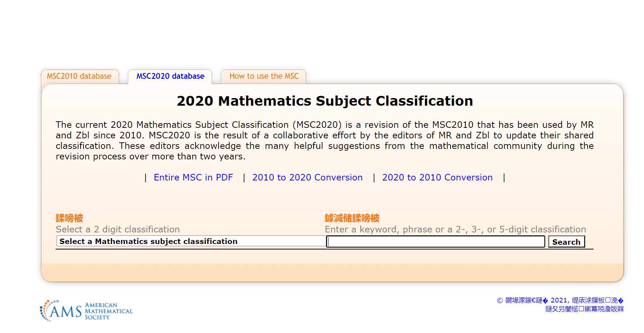This screenshot has width=644, height=333.
Task: Click "Select a 2 digit classification" label
Action: pyautogui.click(x=118, y=229)
